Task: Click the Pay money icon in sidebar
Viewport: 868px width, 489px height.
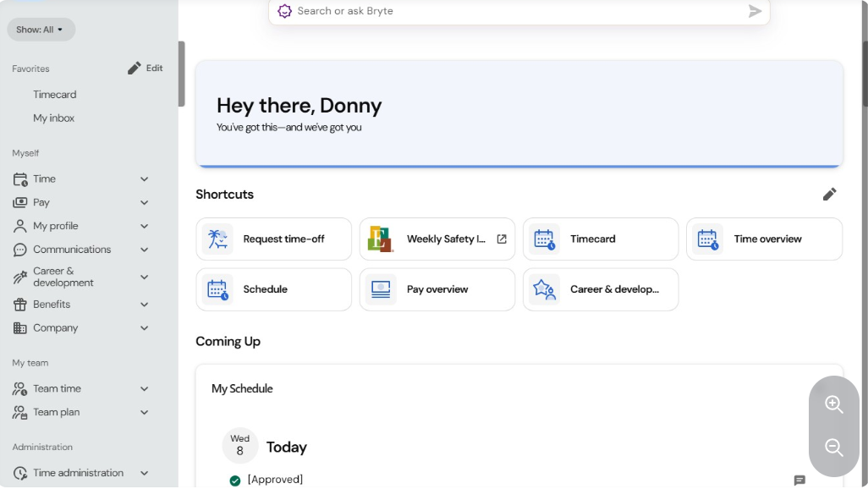Action: click(x=20, y=203)
